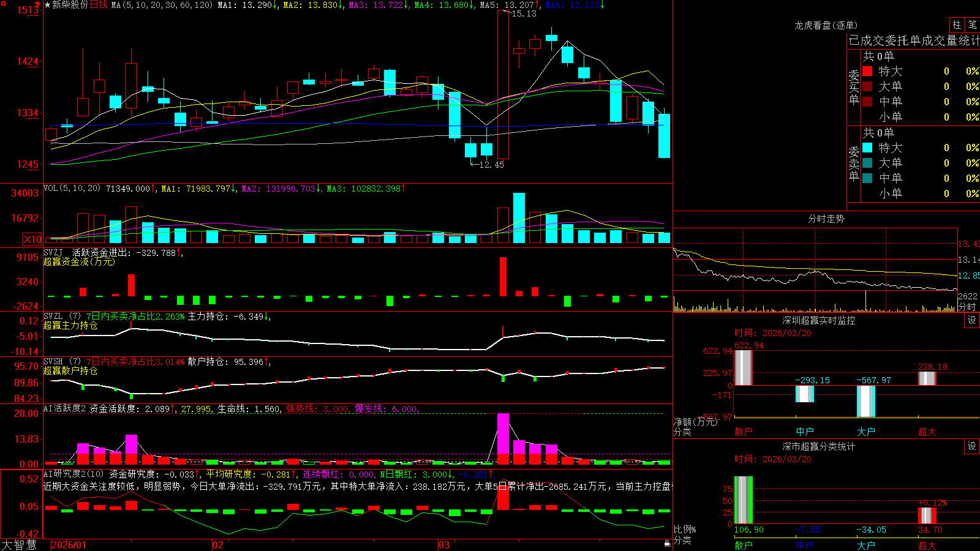Click the AI活跃度2 indicator name
Screen dimensions: 980x551
[65, 408]
